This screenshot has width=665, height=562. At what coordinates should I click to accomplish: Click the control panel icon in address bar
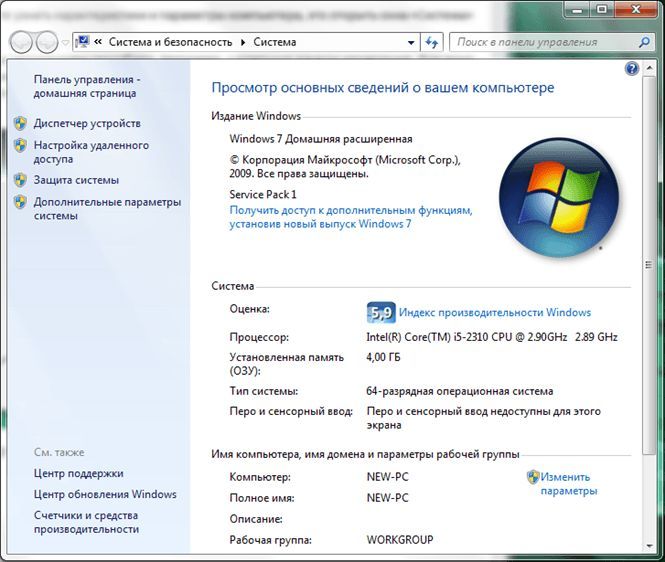(x=82, y=42)
